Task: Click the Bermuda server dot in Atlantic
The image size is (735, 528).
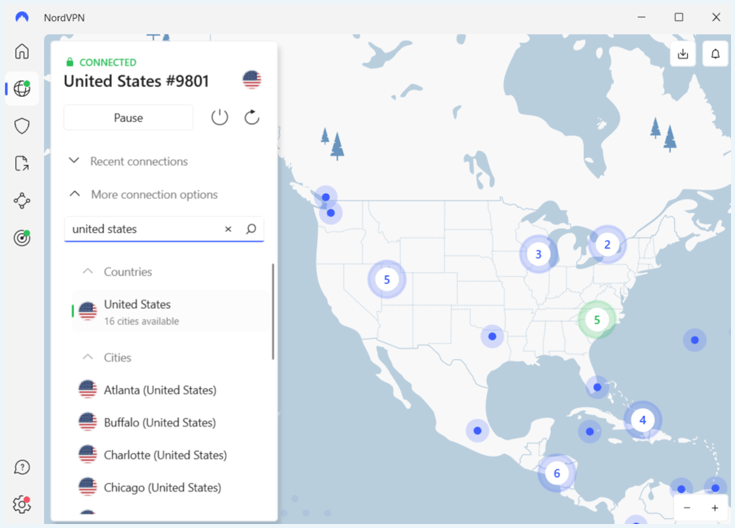Action: pyautogui.click(x=695, y=340)
